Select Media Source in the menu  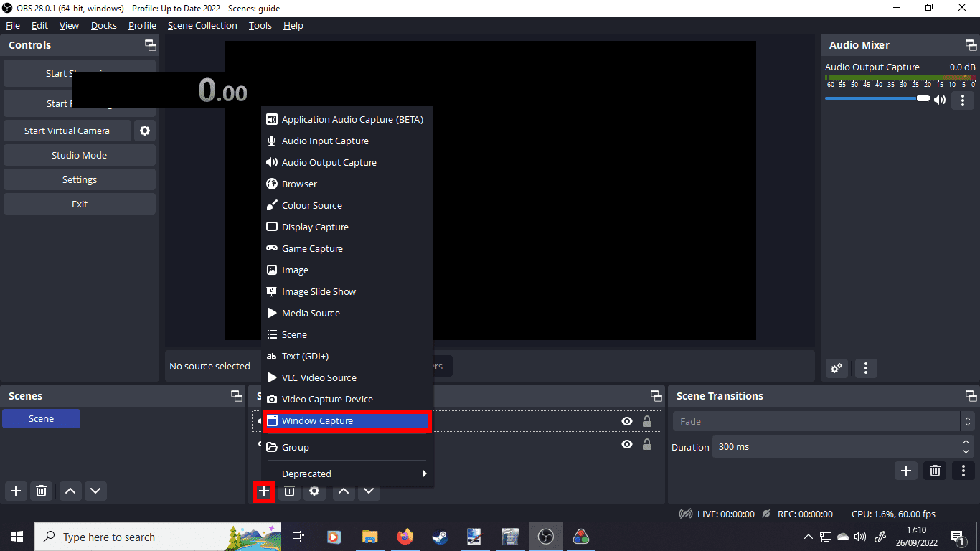pos(347,314)
